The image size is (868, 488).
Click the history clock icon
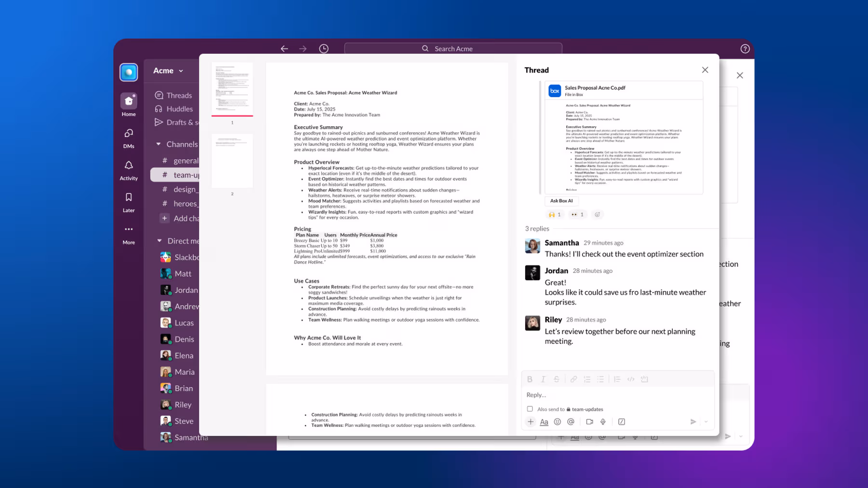[x=324, y=49]
